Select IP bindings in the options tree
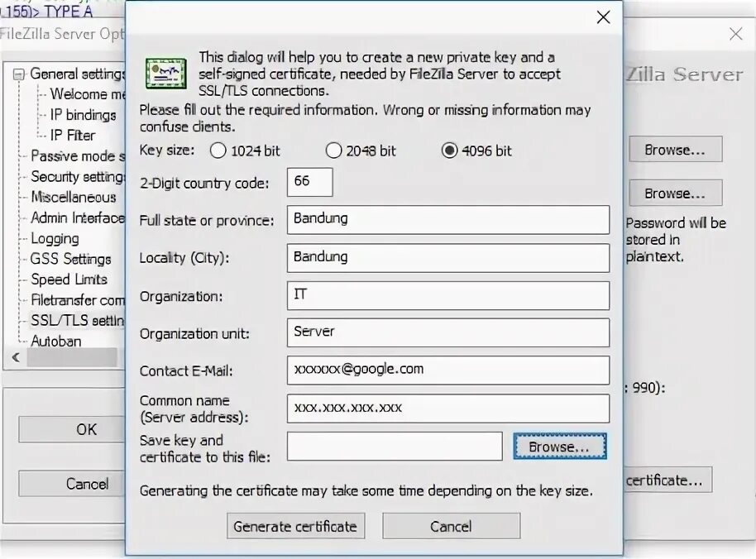Image resolution: width=756 pixels, height=559 pixels. tap(83, 115)
